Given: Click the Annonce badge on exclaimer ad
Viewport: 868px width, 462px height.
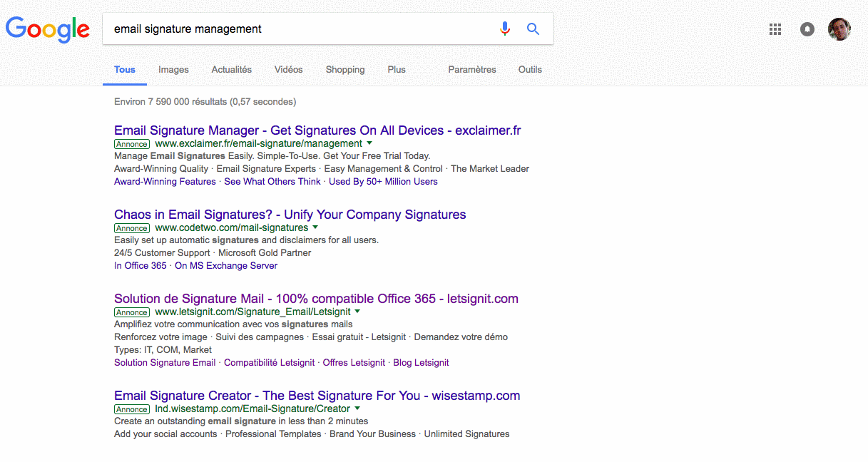Looking at the screenshot, I should click(132, 144).
